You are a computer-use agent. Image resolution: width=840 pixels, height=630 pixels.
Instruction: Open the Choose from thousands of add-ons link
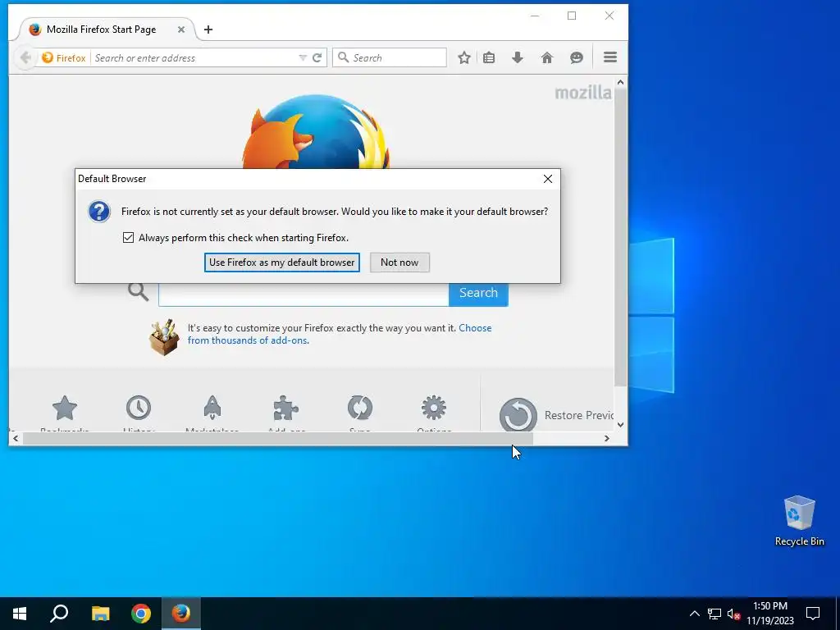[339, 334]
